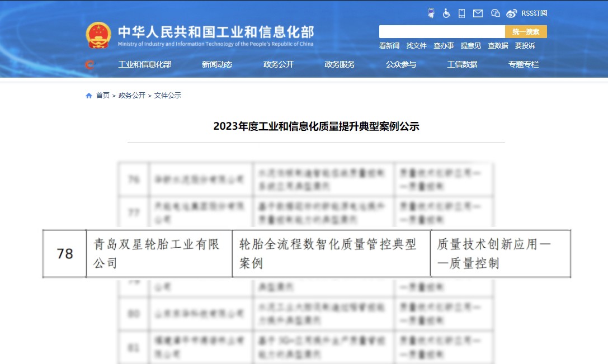
Task: Open the 新闻动态 navigation menu
Action: coord(217,64)
